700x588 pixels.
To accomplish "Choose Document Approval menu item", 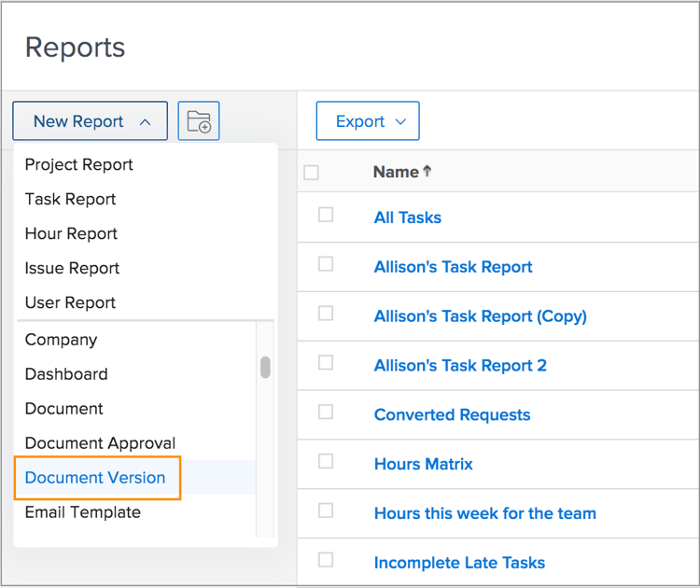I will point(100,443).
